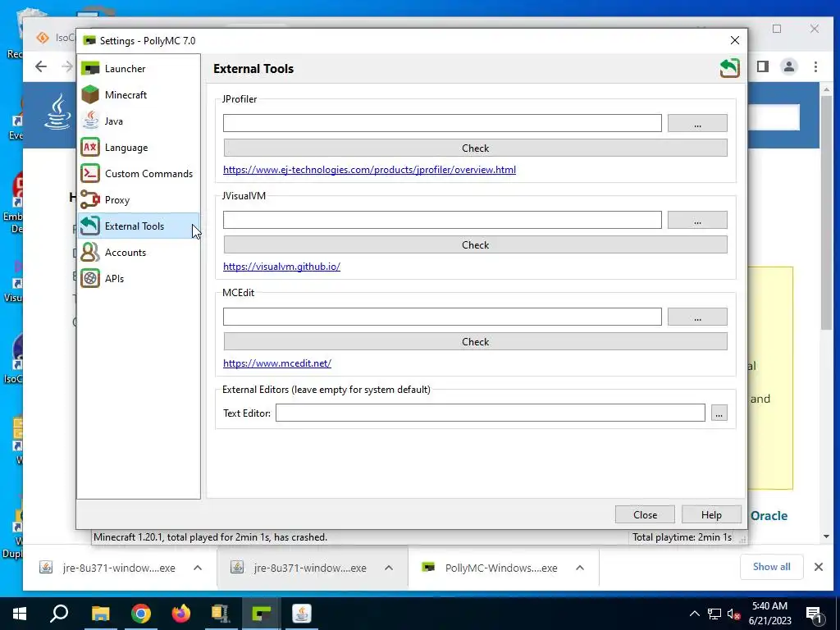This screenshot has height=630, width=840.
Task: Open the Language settings page
Action: 138,148
